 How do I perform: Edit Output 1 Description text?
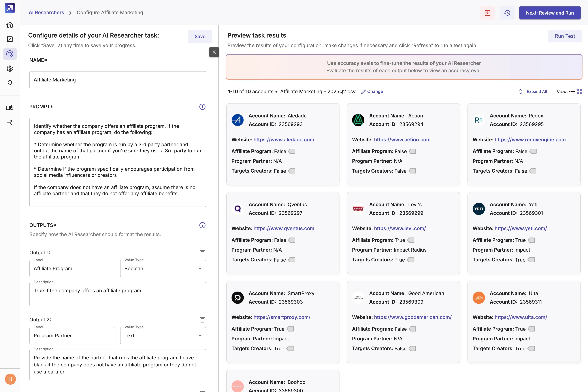coord(117,294)
